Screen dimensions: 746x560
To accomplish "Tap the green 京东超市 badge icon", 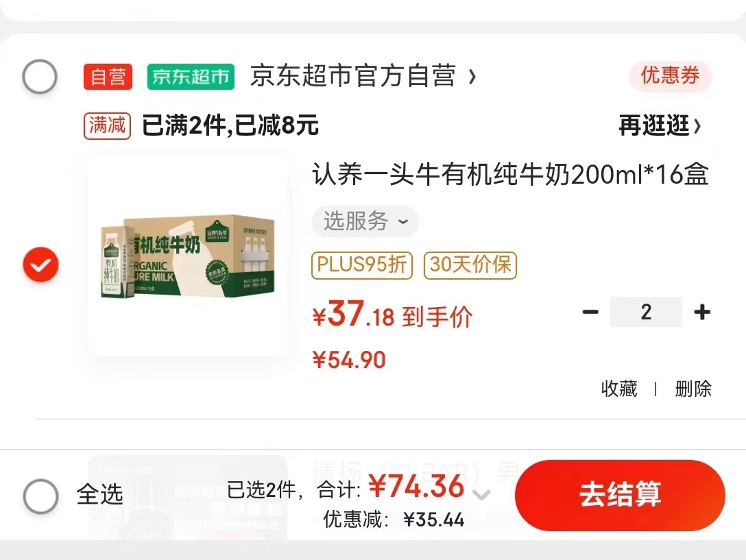I will click(191, 77).
